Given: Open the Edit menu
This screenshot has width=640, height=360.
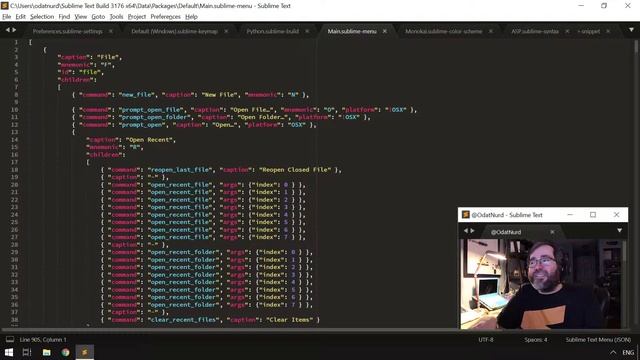Looking at the screenshot, I should (20, 17).
